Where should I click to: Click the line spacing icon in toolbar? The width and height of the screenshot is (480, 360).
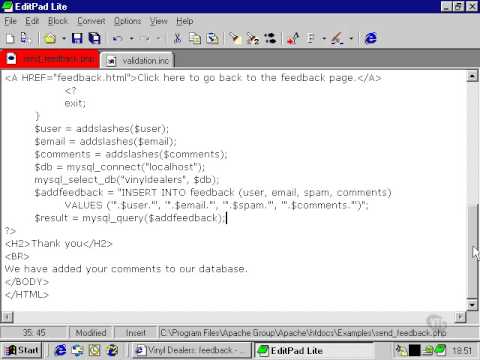click(x=311, y=39)
